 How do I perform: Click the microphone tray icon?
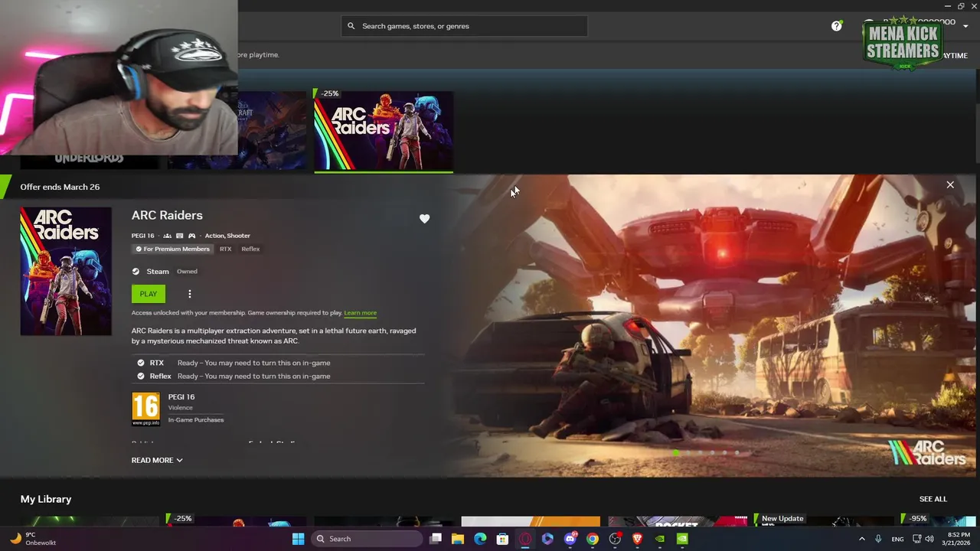click(878, 539)
